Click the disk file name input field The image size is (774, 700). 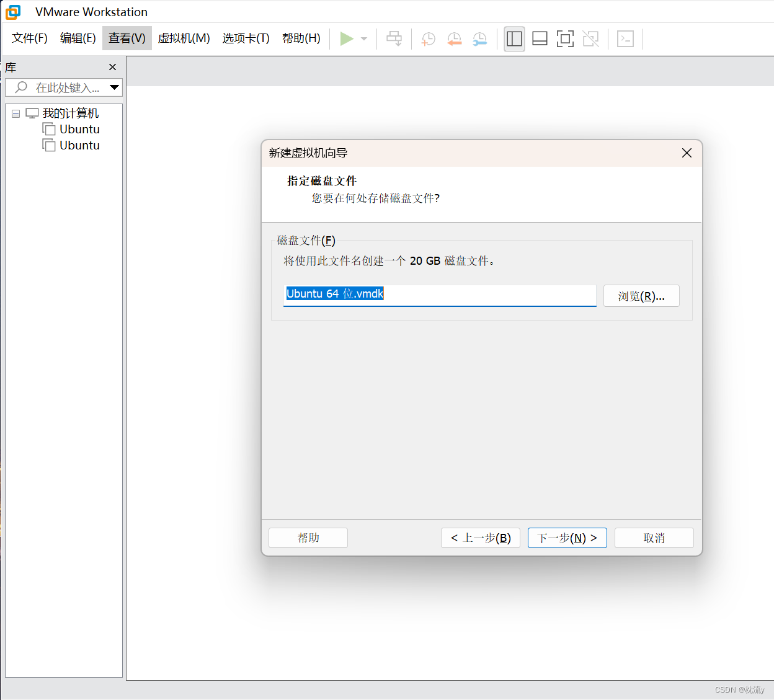(x=440, y=295)
